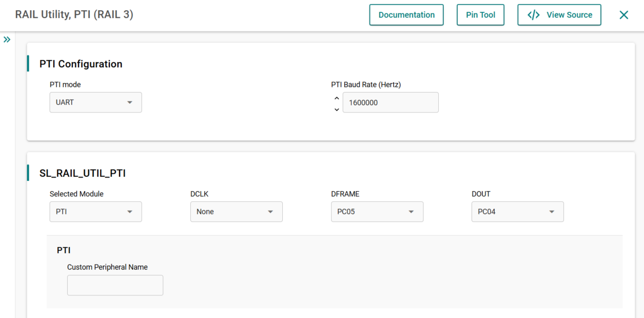644x318 pixels.
Task: Click the PTI Baud Rate (Hertz) label
Action: tap(366, 85)
